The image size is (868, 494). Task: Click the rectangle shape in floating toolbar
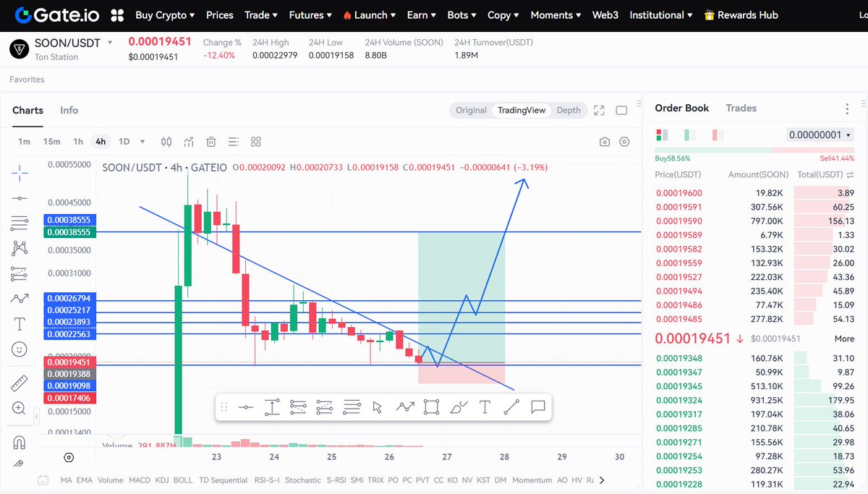pyautogui.click(x=431, y=407)
